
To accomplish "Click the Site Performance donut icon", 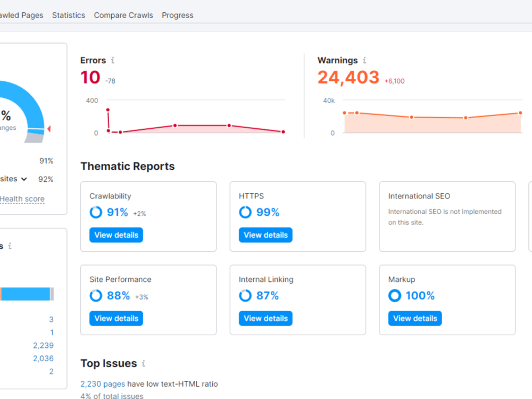I will [96, 295].
